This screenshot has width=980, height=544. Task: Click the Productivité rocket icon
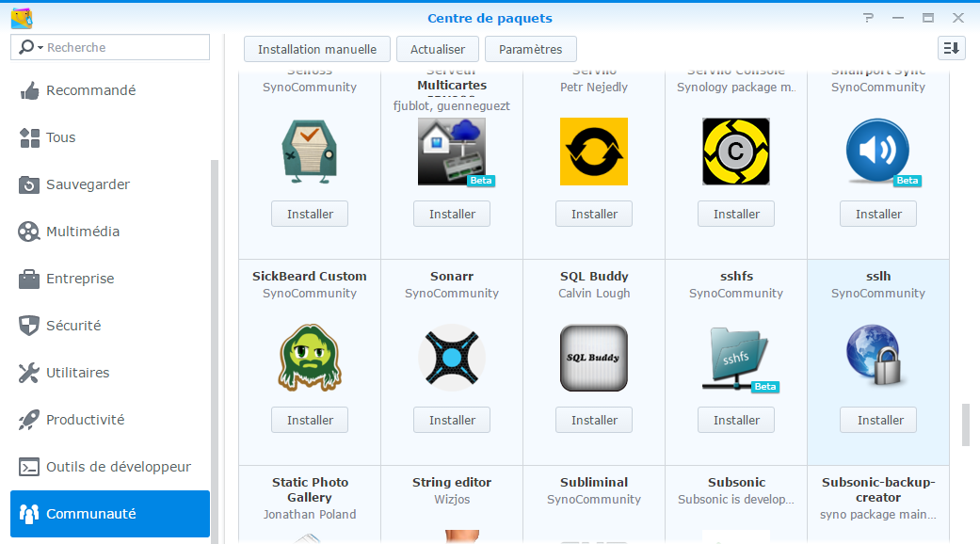[29, 420]
